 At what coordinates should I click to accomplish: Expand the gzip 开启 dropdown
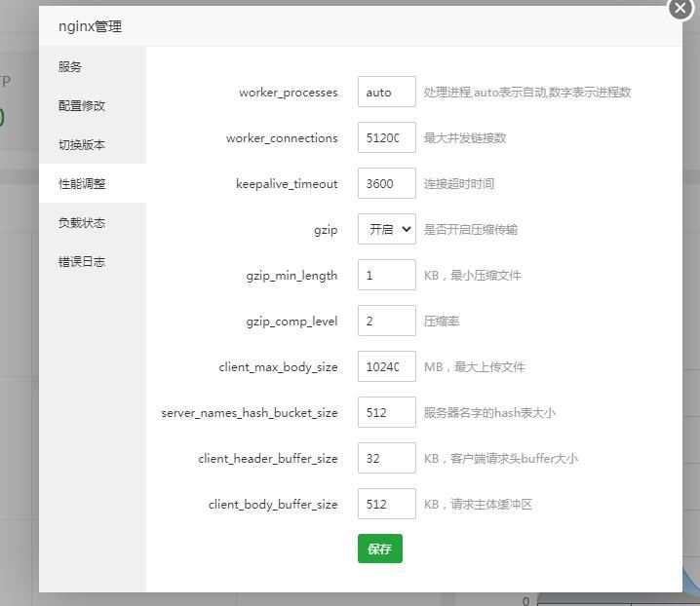click(x=386, y=230)
